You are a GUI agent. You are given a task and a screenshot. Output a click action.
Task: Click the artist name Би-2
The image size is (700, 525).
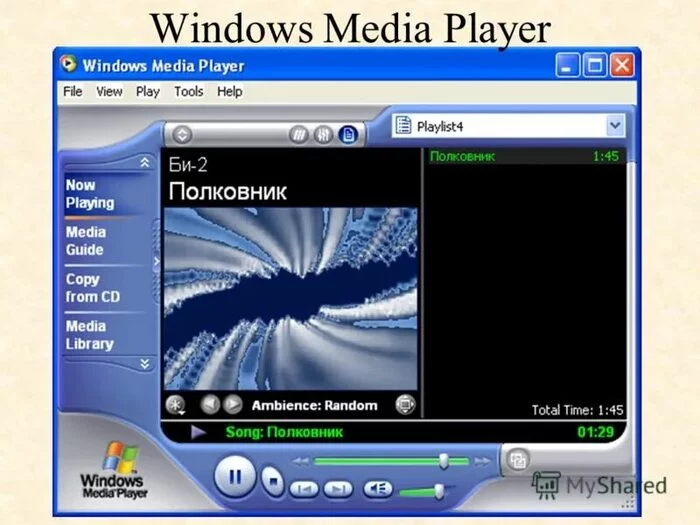[188, 165]
